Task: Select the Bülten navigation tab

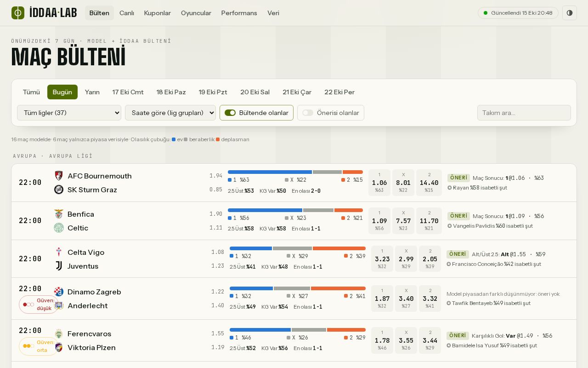Action: 99,13
